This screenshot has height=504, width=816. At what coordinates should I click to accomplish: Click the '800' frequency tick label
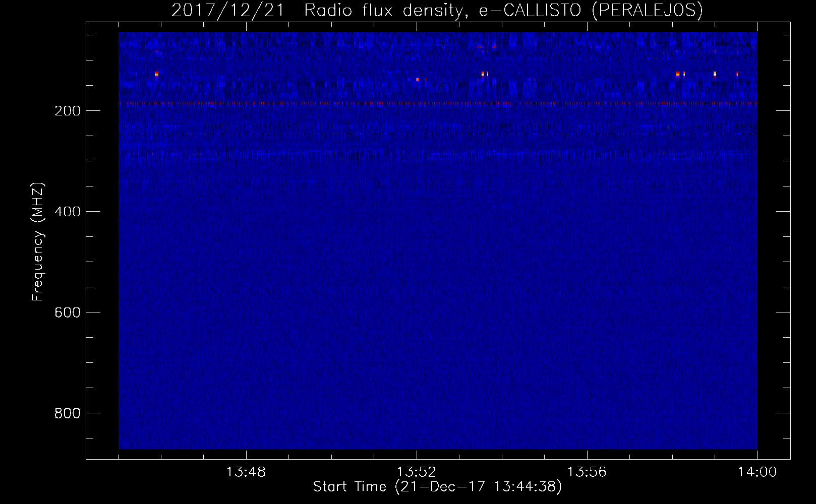(67, 413)
